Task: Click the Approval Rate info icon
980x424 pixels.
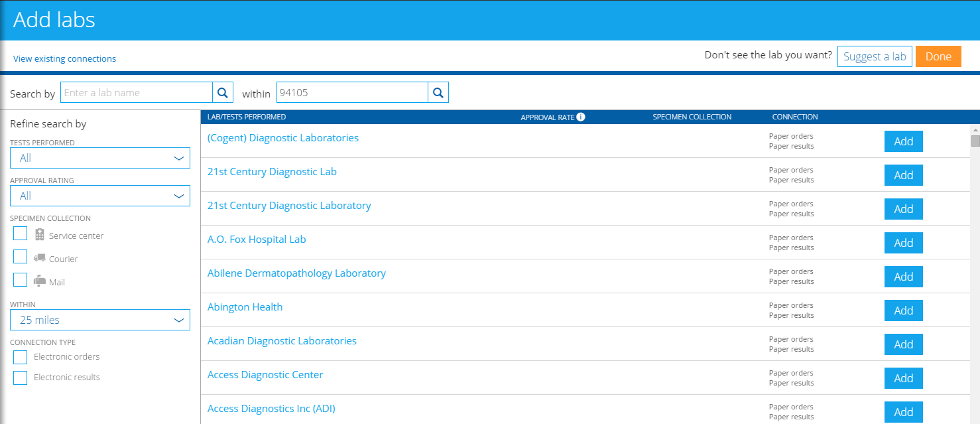Action: tap(581, 117)
